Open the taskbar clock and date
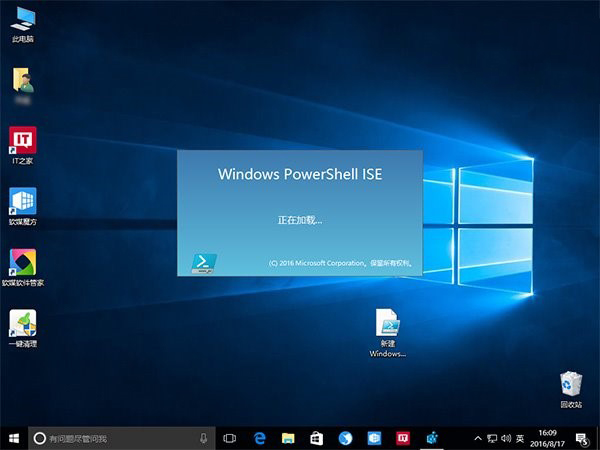The height and width of the screenshot is (450, 600). click(548, 438)
